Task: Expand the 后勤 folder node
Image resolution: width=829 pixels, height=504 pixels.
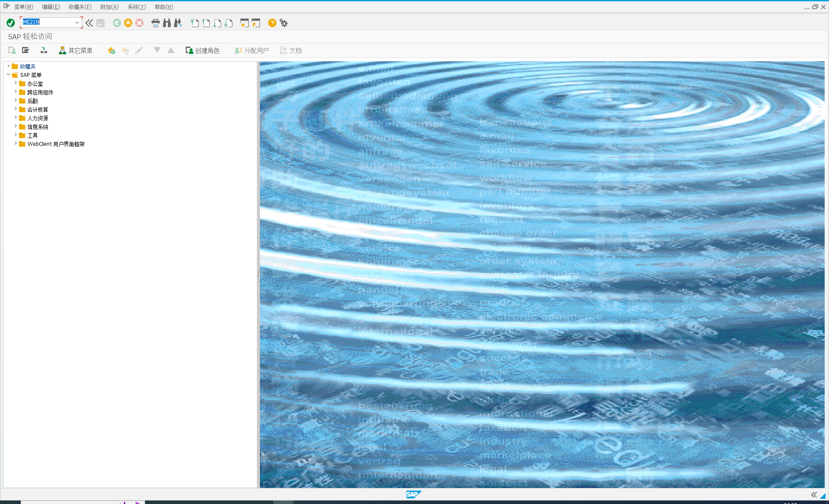Action: pyautogui.click(x=16, y=101)
